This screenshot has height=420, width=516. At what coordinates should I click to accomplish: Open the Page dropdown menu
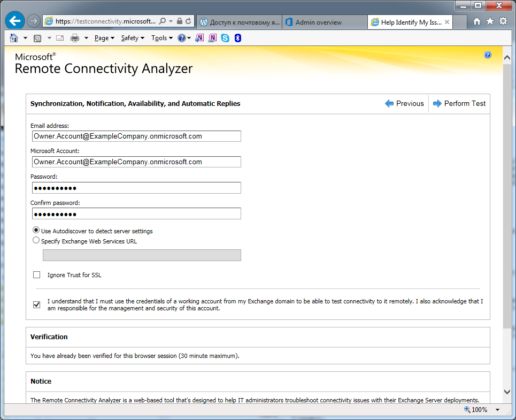click(104, 38)
